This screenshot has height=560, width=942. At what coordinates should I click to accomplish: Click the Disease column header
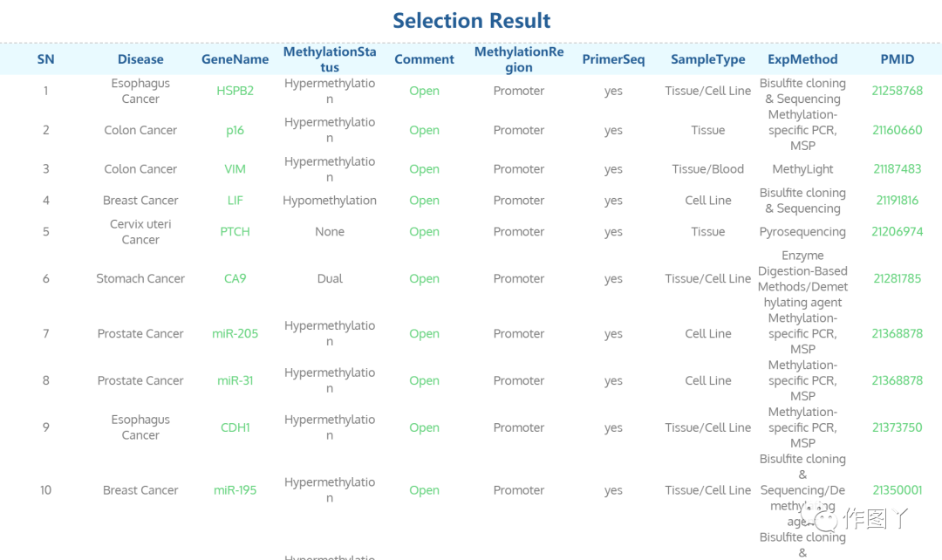pos(140,59)
